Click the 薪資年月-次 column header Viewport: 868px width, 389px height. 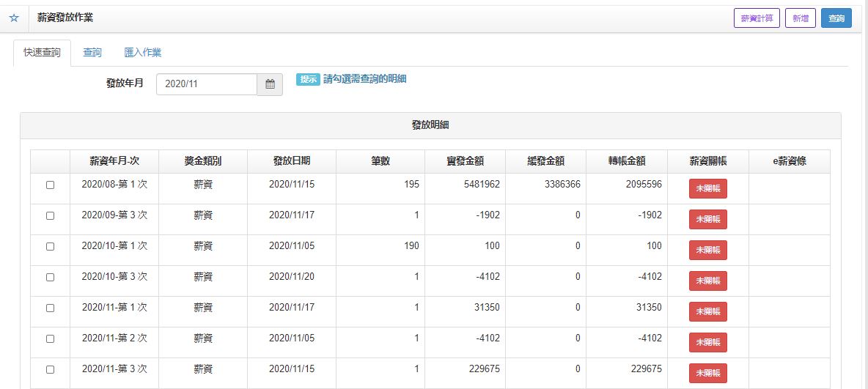pos(114,162)
